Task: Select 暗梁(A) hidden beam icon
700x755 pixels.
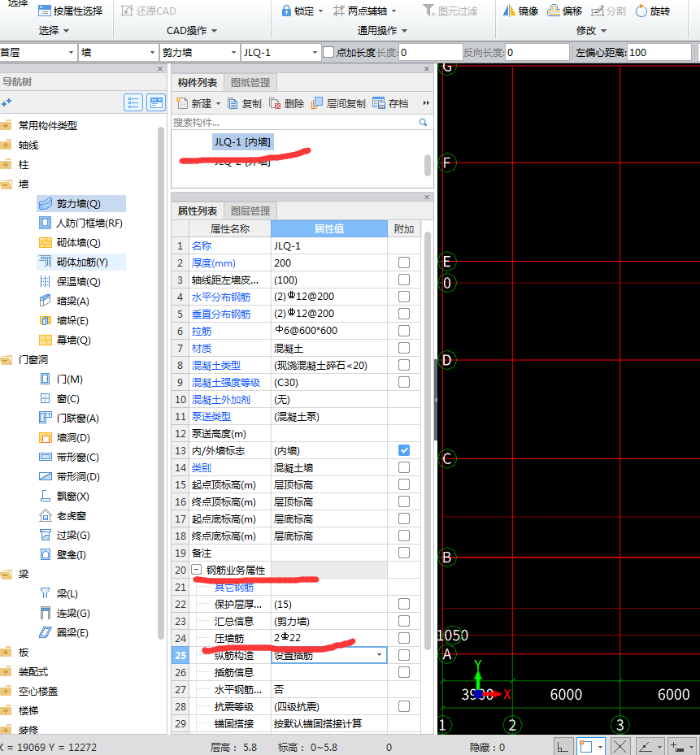Action: coord(46,301)
